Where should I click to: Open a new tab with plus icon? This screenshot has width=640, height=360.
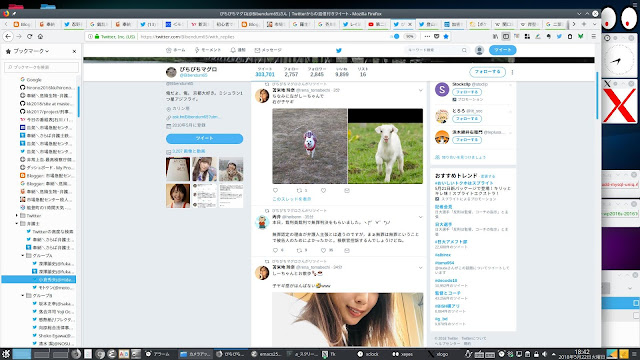click(x=584, y=24)
